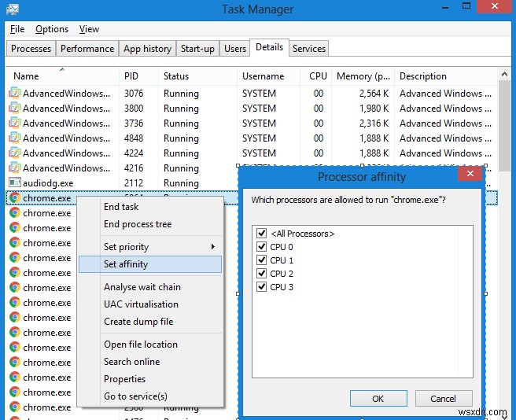Switch to the Processes tab

31,49
